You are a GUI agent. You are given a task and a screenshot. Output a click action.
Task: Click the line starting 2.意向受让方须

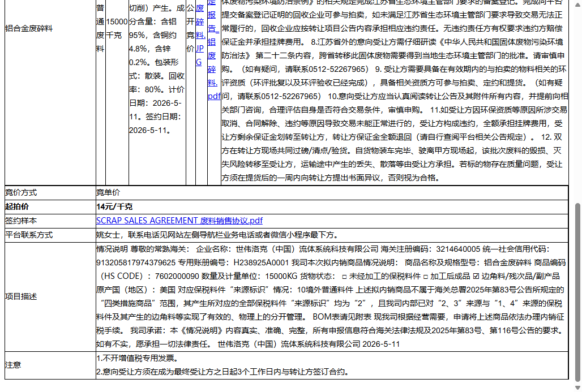point(222,372)
